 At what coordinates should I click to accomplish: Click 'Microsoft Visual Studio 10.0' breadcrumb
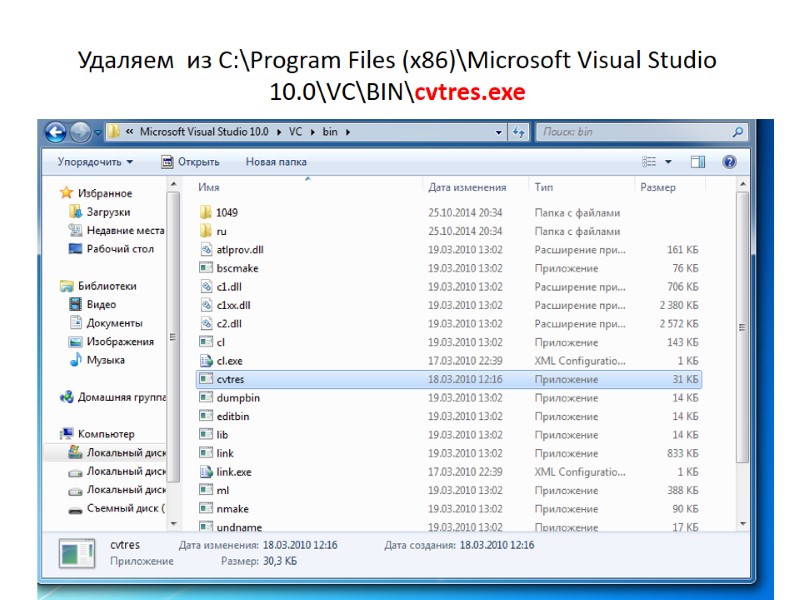click(204, 132)
